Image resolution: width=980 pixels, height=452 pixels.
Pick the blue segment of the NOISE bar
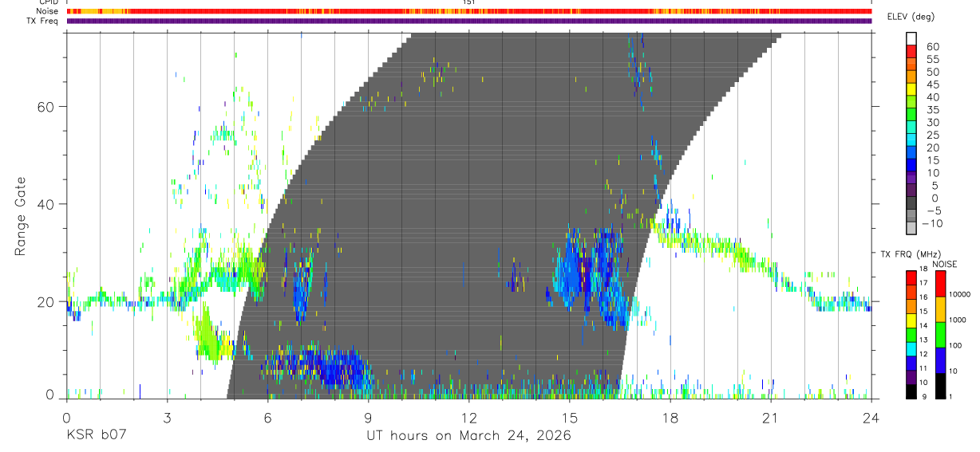[941, 359]
